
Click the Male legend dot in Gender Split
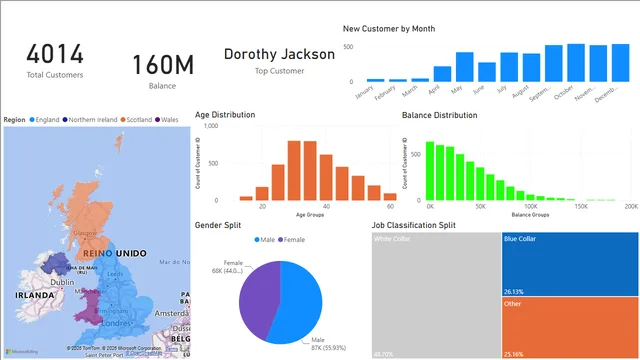tap(257, 240)
